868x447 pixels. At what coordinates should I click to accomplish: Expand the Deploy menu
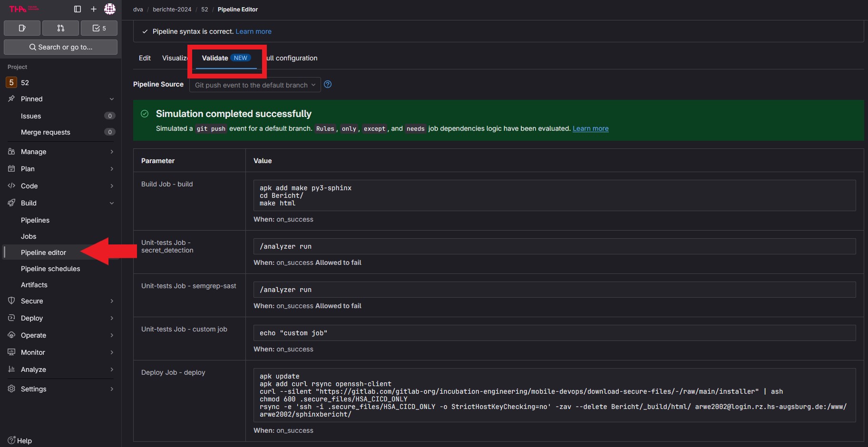[x=61, y=318]
